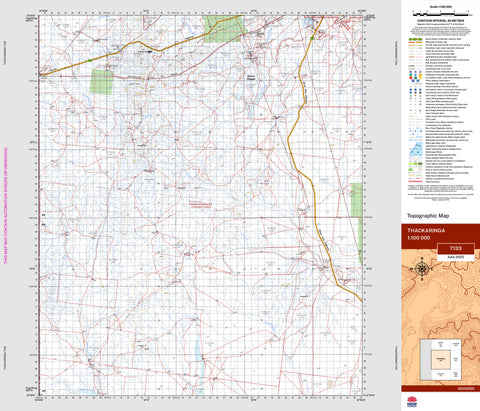Click the CONTOUR INTERVAL 20 METRES heading

point(442,21)
